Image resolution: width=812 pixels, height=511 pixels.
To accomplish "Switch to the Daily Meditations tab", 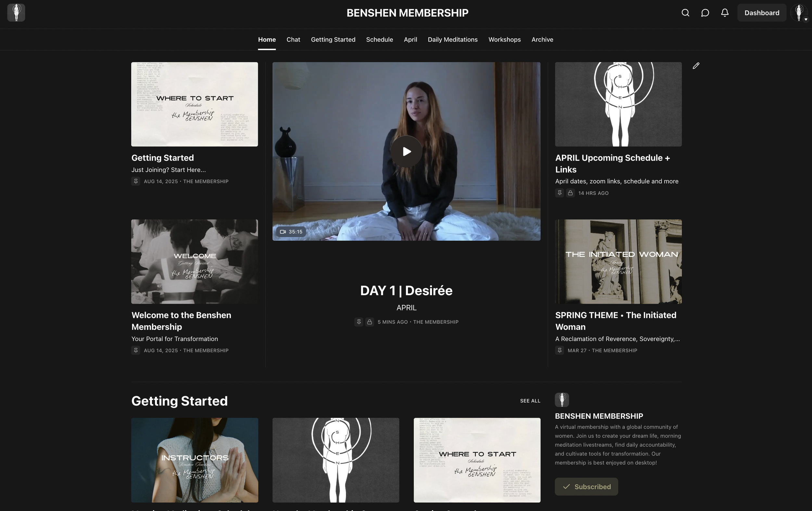I will 452,39.
